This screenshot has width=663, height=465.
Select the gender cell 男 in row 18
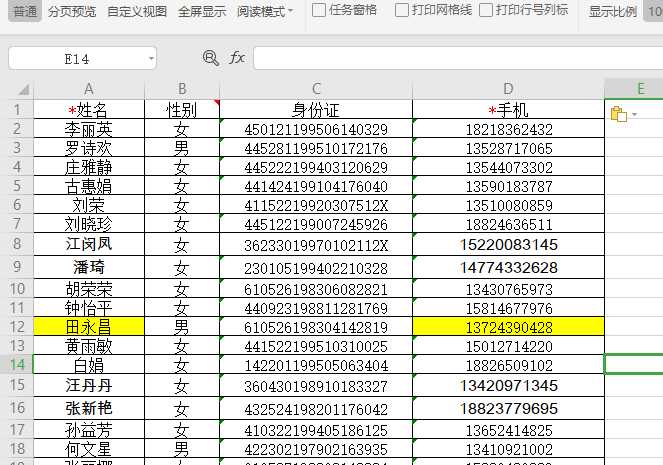coord(182,449)
